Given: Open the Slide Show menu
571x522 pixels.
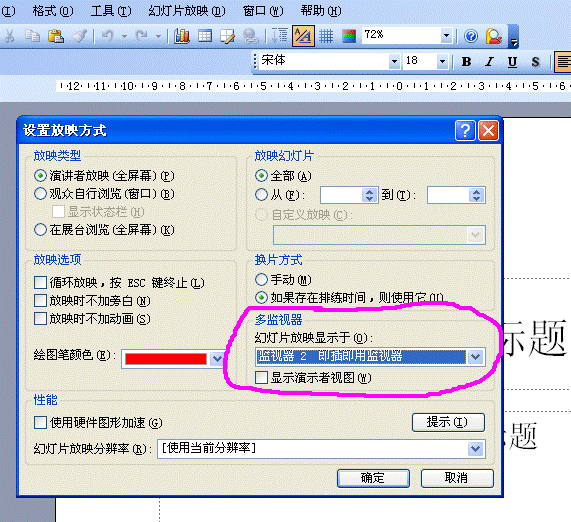Looking at the screenshot, I should click(187, 11).
